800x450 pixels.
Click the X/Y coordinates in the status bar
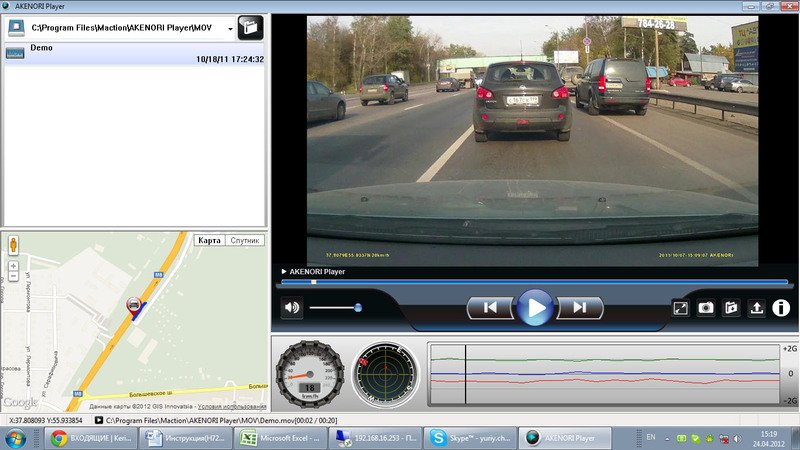45,420
